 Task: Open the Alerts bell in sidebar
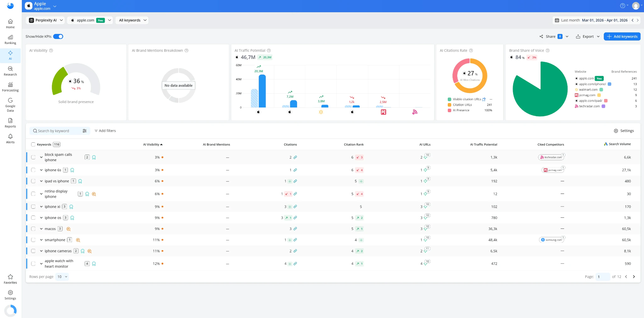(x=10, y=139)
